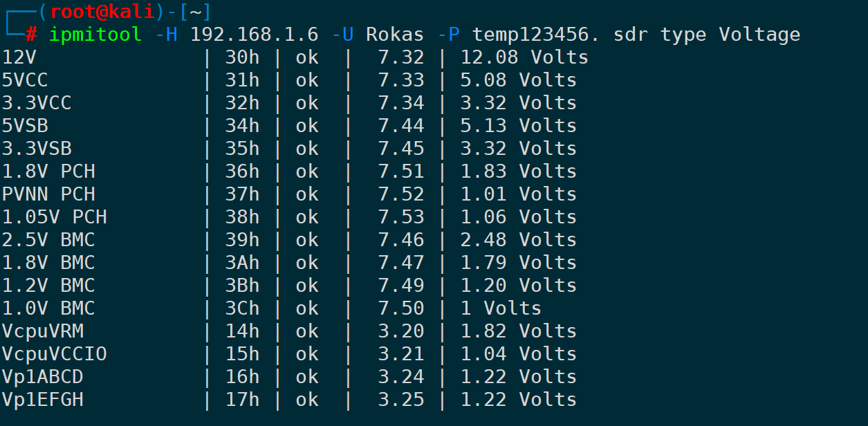Click the VcpuVRM sensor label
This screenshot has height=426, width=868.
coord(43,331)
